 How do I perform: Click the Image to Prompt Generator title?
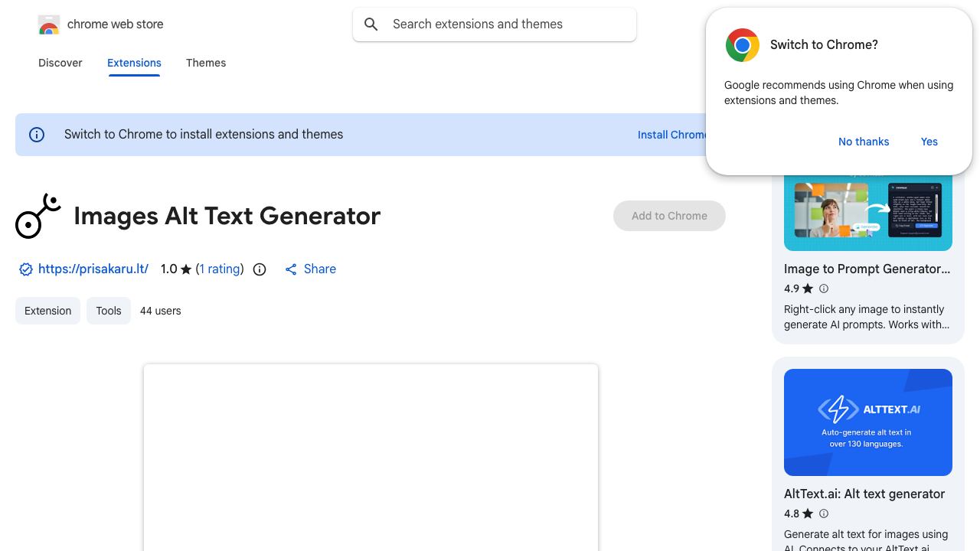867,269
